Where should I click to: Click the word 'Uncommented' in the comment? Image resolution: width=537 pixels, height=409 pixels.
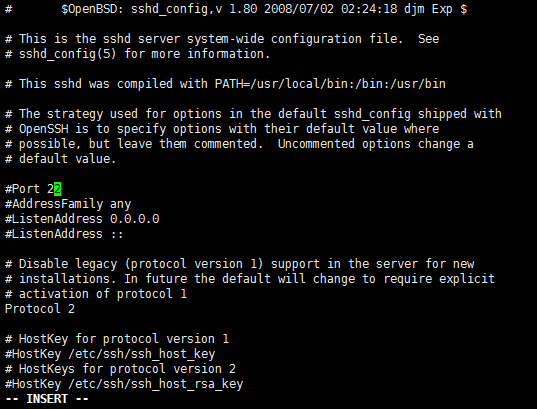point(316,144)
